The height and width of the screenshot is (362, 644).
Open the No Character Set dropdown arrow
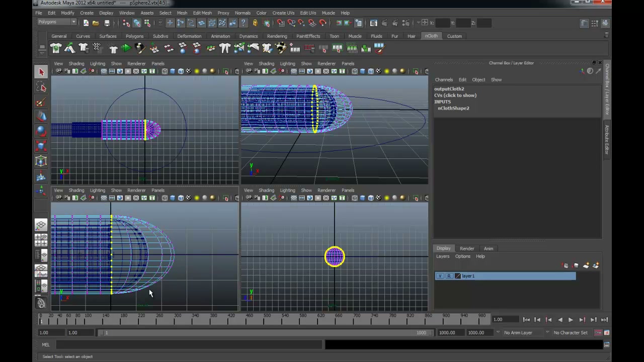pyautogui.click(x=548, y=332)
